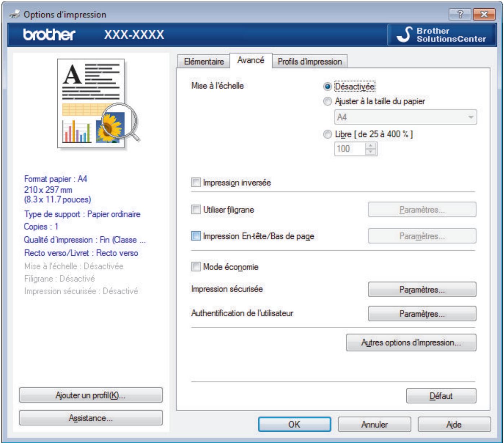Screen dimensions: 504x443
Task: Click the scaling percentage field showing 100
Action: [x=350, y=149]
